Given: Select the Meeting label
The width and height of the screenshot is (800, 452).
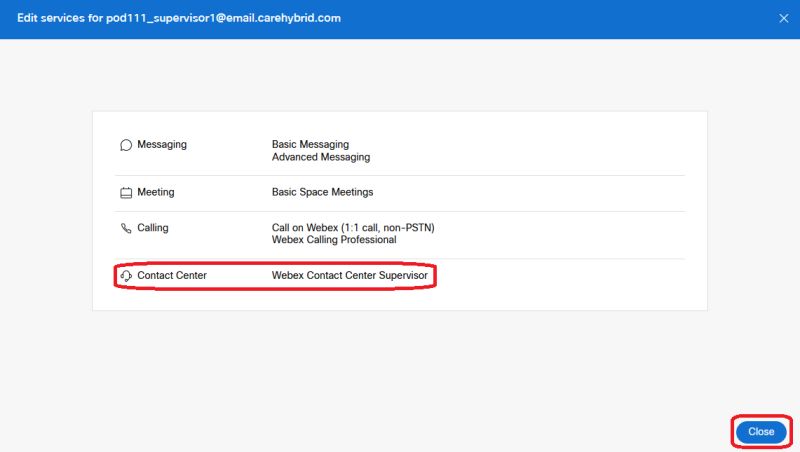Looking at the screenshot, I should [156, 192].
